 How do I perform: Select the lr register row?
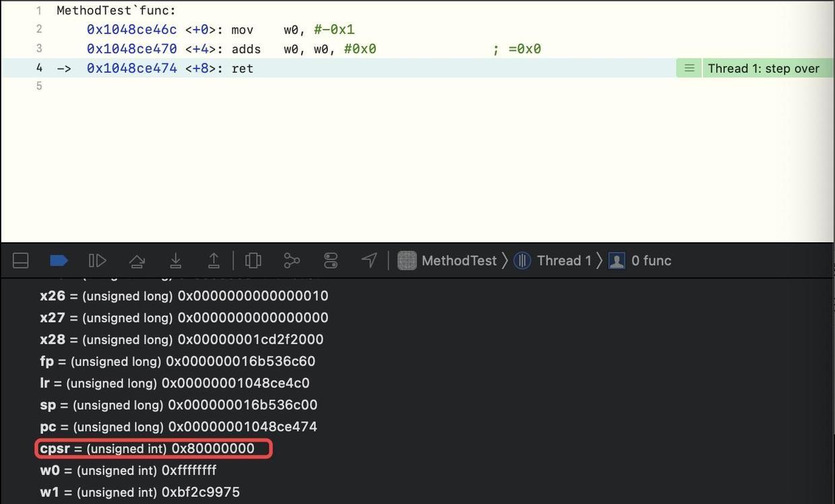tap(175, 383)
